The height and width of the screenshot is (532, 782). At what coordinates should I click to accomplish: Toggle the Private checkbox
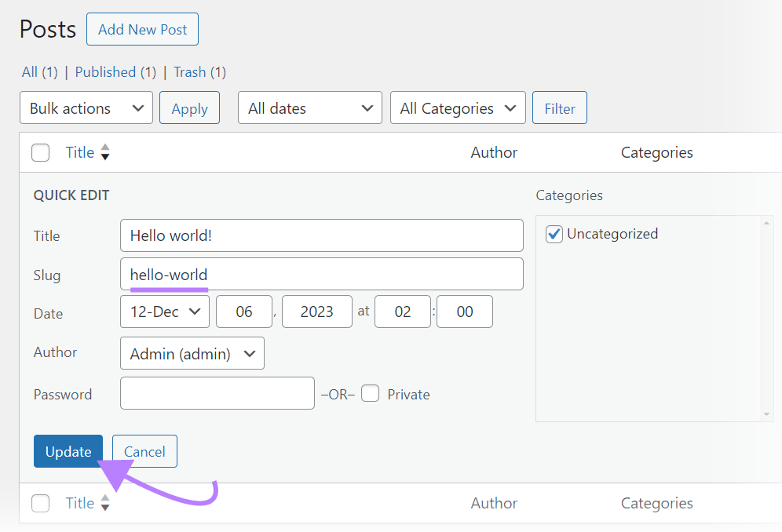tap(370, 393)
